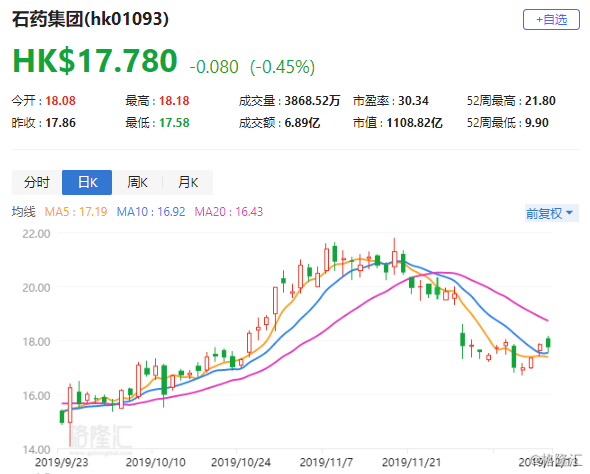The height and width of the screenshot is (474, 590).
Task: Toggle the MA20 moving average label
Action: point(229,212)
